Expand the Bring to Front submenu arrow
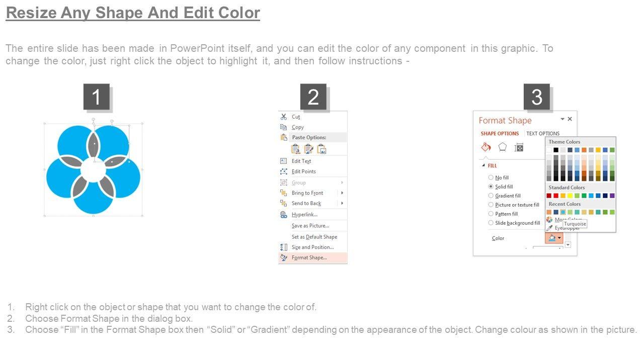 (x=342, y=193)
